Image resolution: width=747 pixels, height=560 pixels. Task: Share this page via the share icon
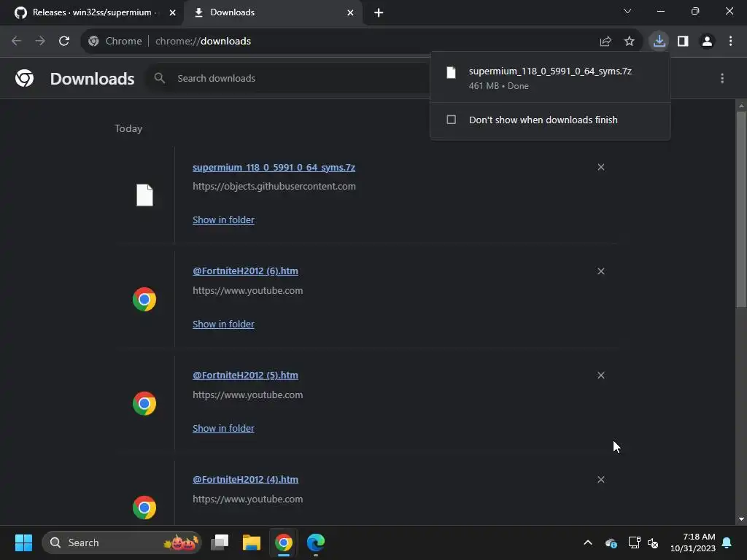click(x=605, y=42)
